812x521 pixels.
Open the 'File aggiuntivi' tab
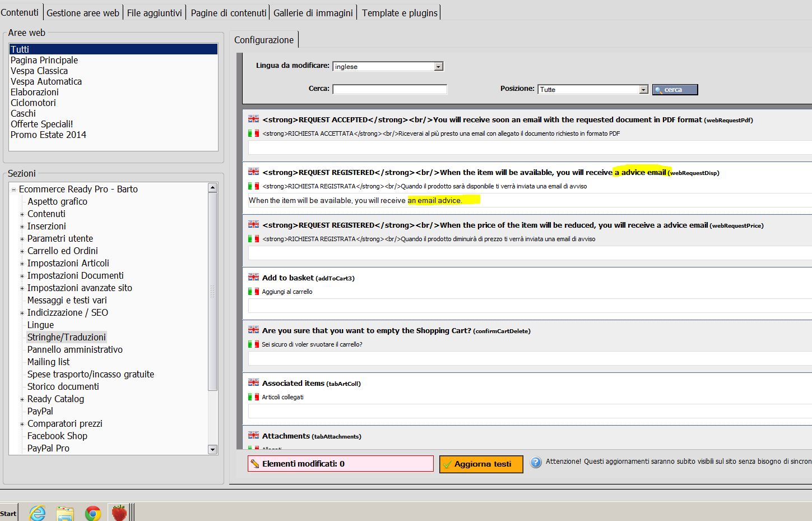point(155,13)
